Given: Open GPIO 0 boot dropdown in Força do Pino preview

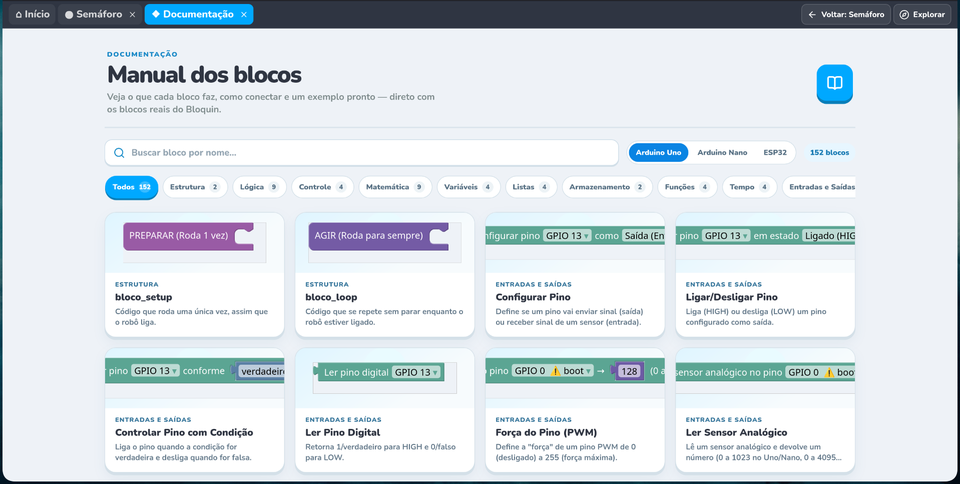Looking at the screenshot, I should coord(553,371).
